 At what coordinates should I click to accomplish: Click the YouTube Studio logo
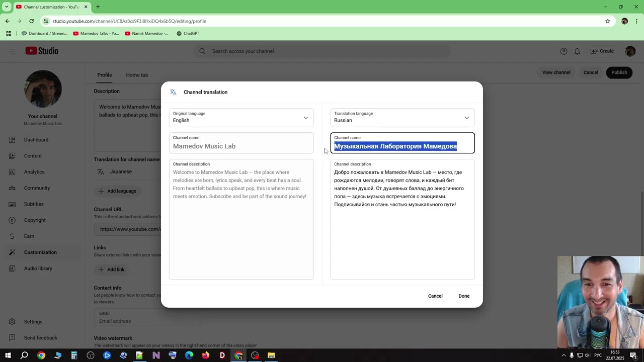point(42,51)
